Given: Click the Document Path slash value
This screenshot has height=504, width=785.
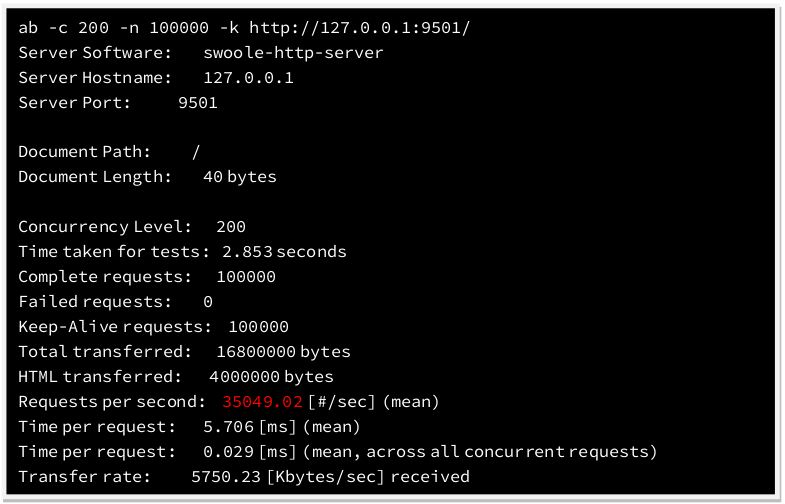Looking at the screenshot, I should click(x=196, y=152).
